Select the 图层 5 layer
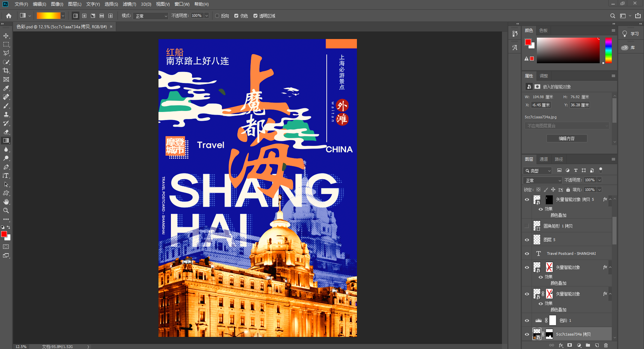 [571, 240]
